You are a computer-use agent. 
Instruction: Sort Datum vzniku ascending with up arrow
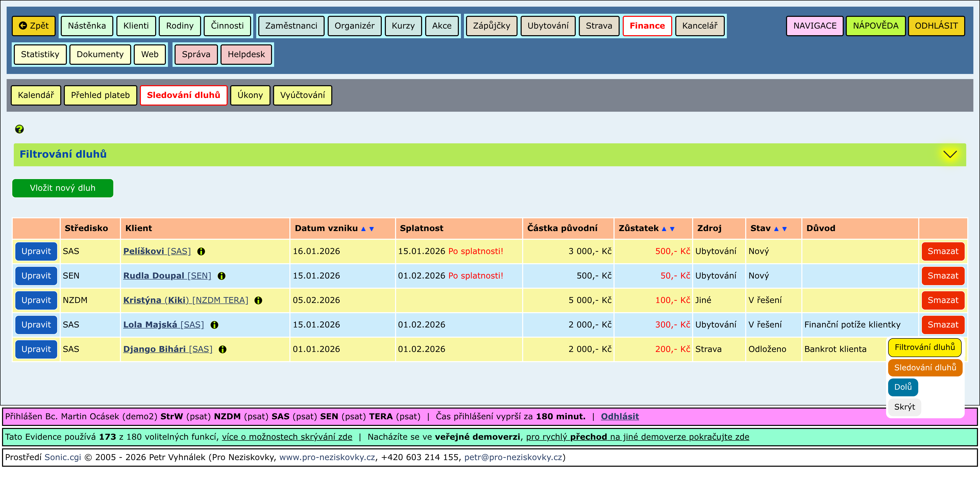coord(363,229)
